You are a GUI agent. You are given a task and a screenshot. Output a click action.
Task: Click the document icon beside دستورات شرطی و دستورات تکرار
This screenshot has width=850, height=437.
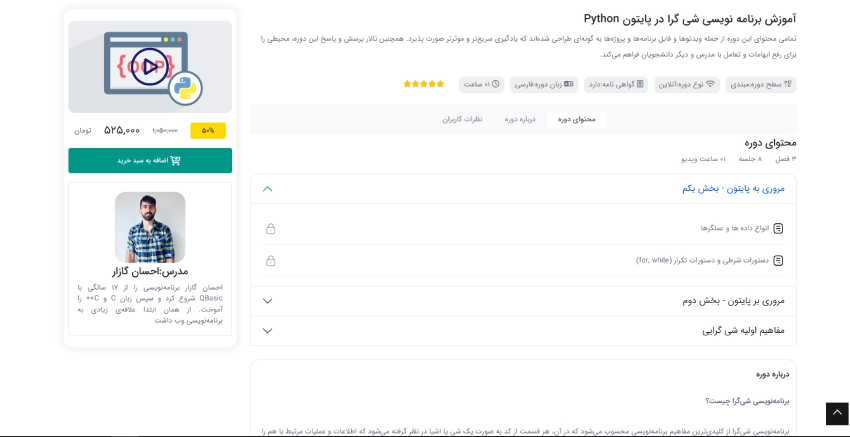(778, 261)
